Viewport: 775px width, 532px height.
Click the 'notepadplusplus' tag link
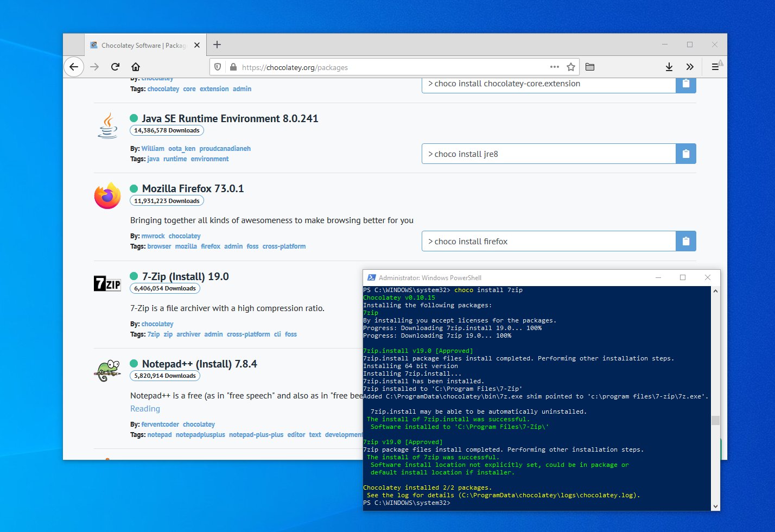(x=200, y=434)
